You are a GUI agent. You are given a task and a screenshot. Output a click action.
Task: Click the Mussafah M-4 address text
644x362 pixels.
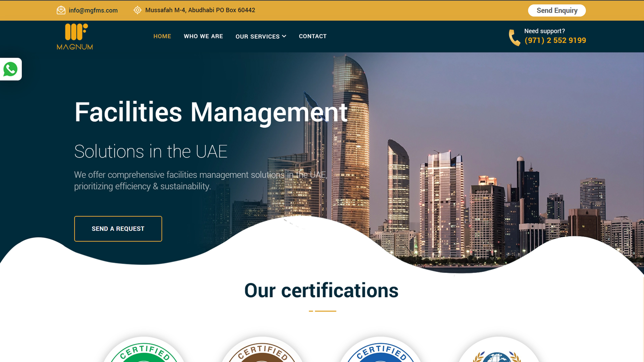pyautogui.click(x=200, y=10)
